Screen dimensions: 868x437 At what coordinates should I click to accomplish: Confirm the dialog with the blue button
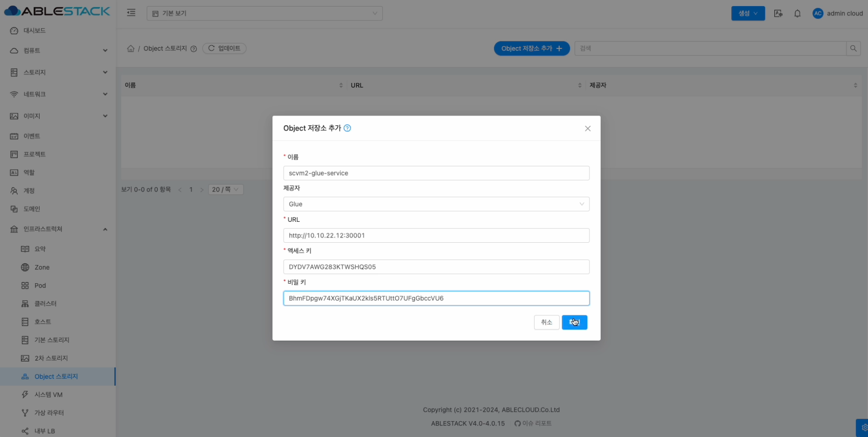pos(575,322)
